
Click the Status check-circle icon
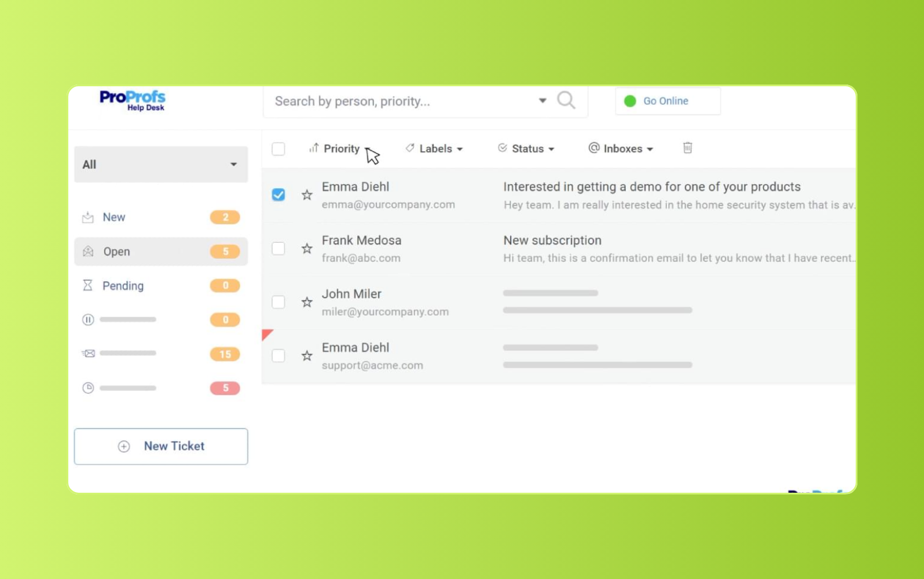tap(503, 148)
